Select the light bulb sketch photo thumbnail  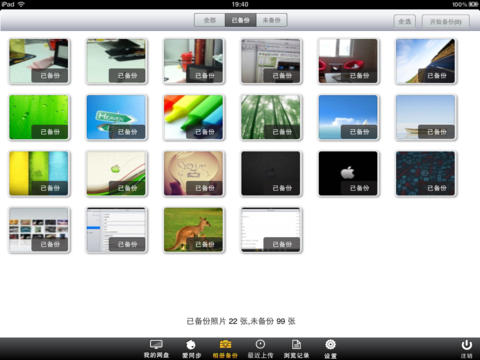[x=193, y=173]
